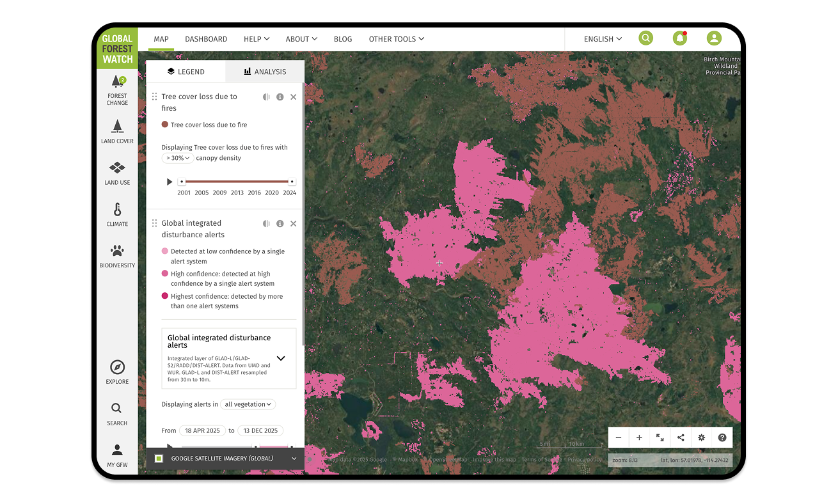Expand the Global integrated disturbance alerts description

(280, 358)
